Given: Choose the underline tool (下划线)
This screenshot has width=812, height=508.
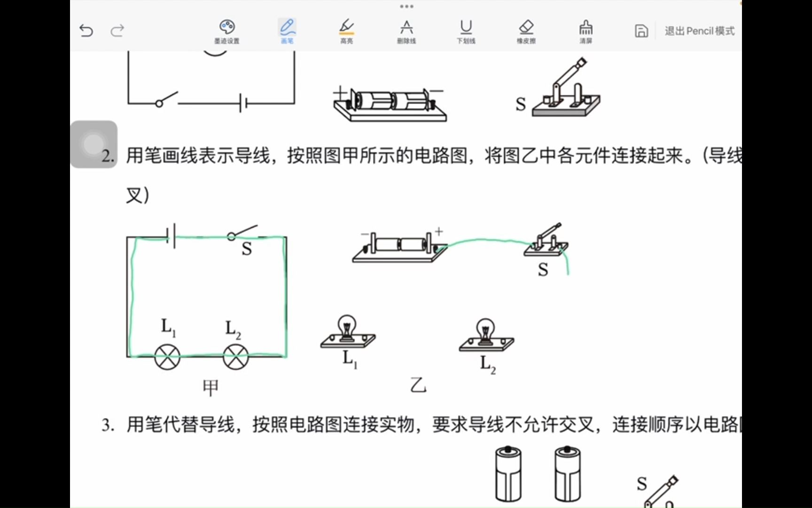Looking at the screenshot, I should 466,32.
